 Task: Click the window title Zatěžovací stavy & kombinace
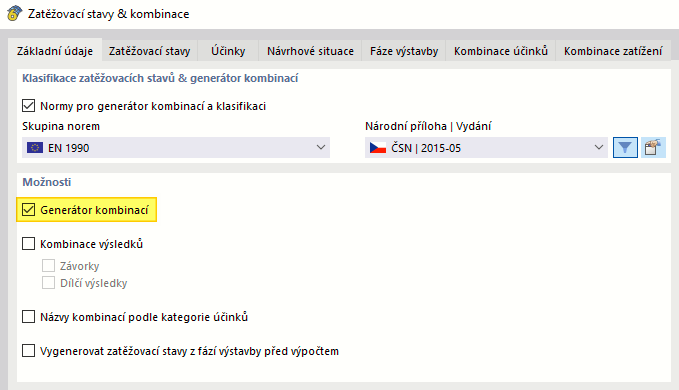point(109,14)
